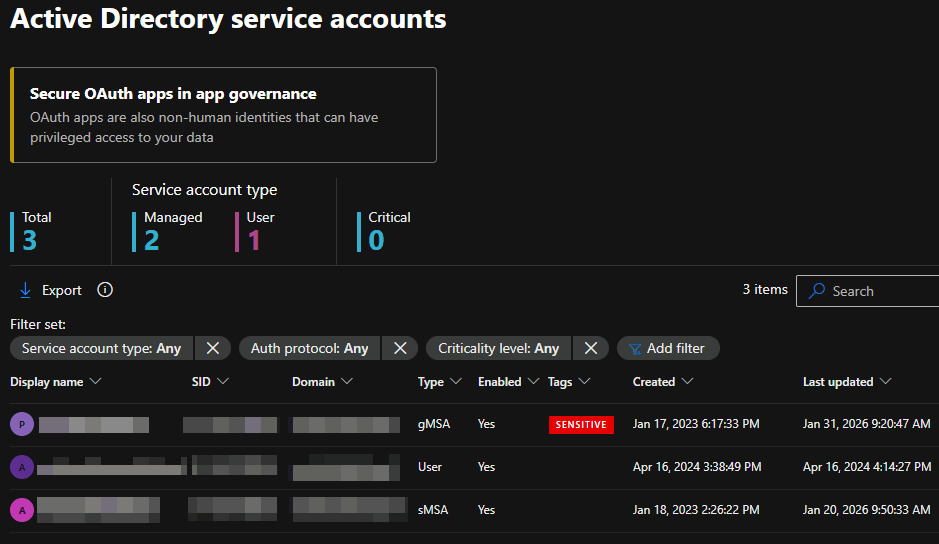The height and width of the screenshot is (544, 939).
Task: Open the Service account type: Any filter
Action: [101, 348]
